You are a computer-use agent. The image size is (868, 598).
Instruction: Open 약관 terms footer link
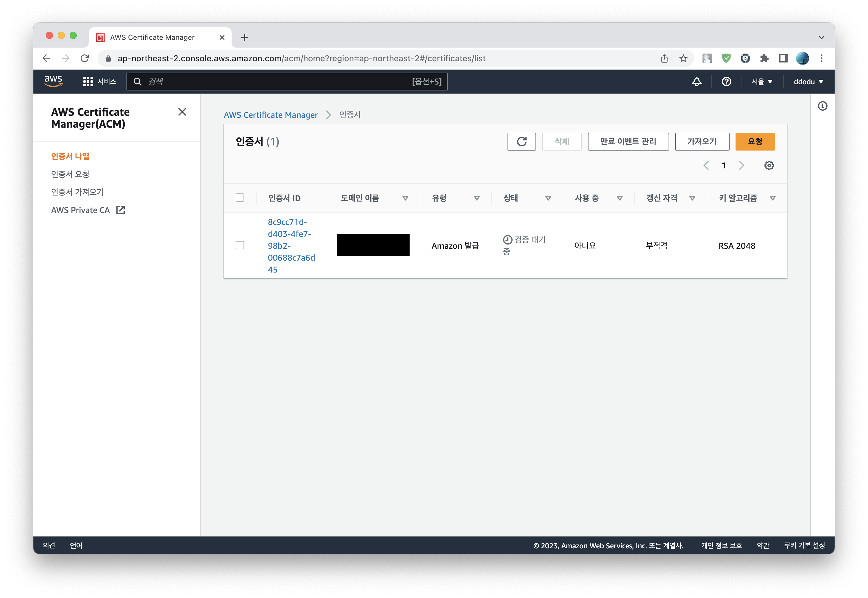click(763, 545)
